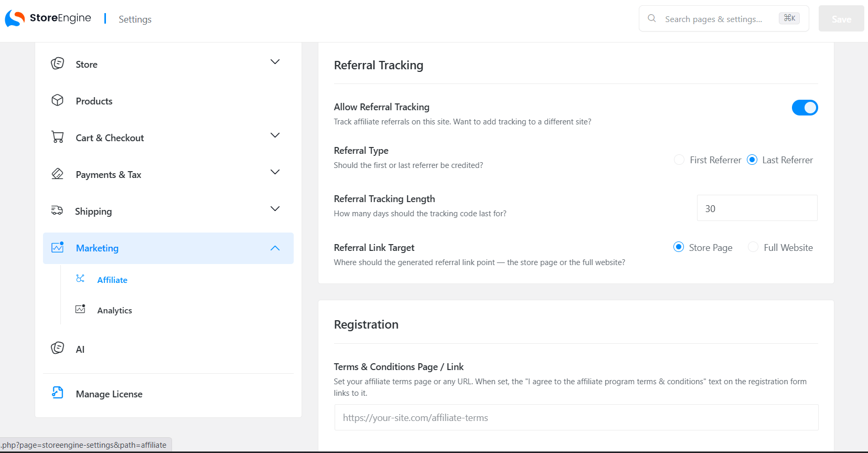Image resolution: width=868 pixels, height=453 pixels.
Task: Click the Store sidebar icon
Action: pos(58,64)
